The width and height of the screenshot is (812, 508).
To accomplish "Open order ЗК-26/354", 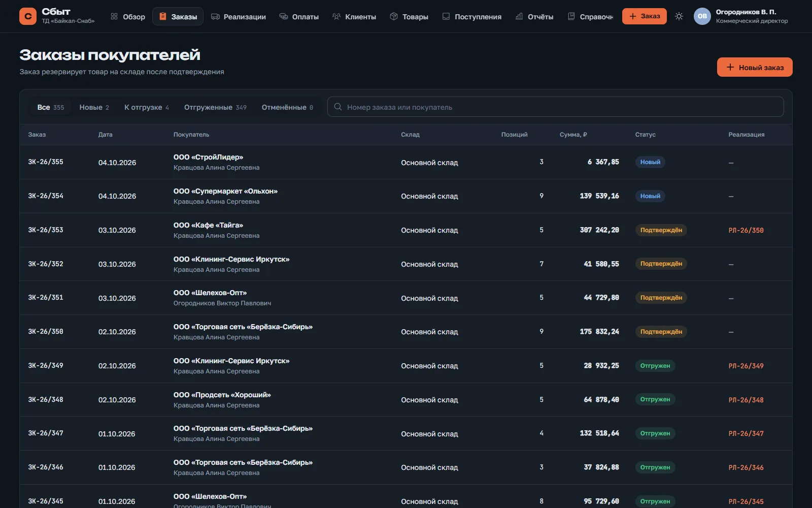I will tap(46, 196).
